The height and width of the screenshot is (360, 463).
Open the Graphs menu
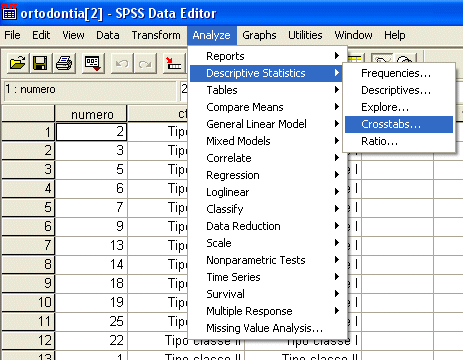tap(259, 35)
